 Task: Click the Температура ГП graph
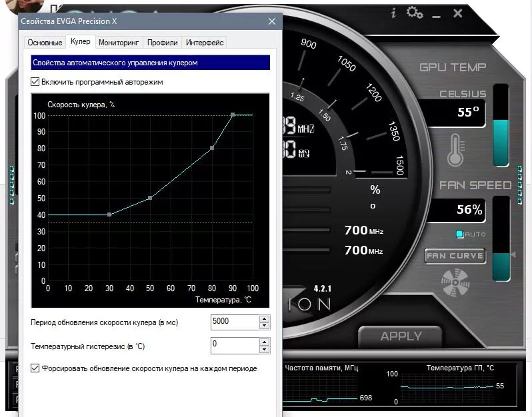point(447,388)
